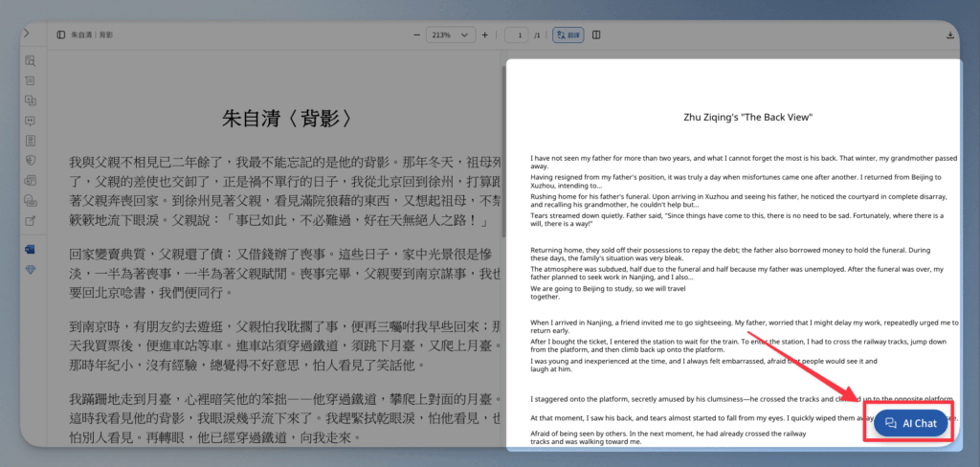Click the download icon at top right

(950, 35)
